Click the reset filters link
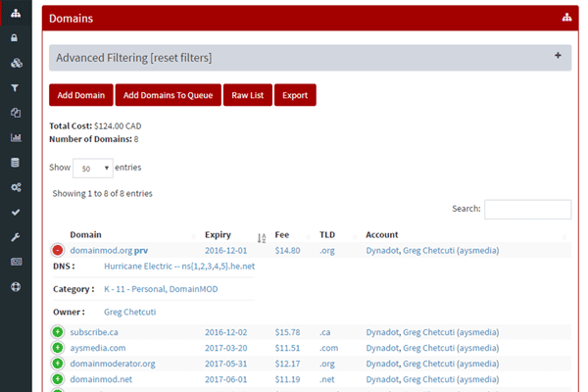The image size is (588, 392). pyautogui.click(x=180, y=58)
